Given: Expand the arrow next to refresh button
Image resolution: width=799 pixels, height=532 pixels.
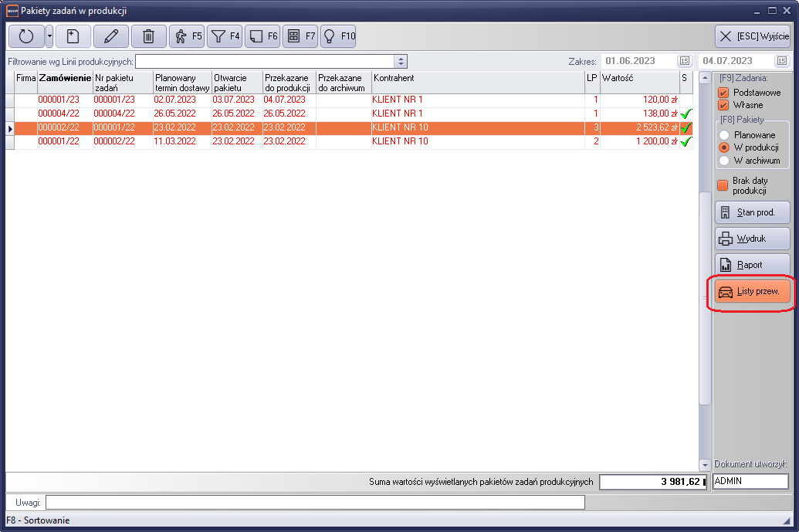Looking at the screenshot, I should (49, 36).
